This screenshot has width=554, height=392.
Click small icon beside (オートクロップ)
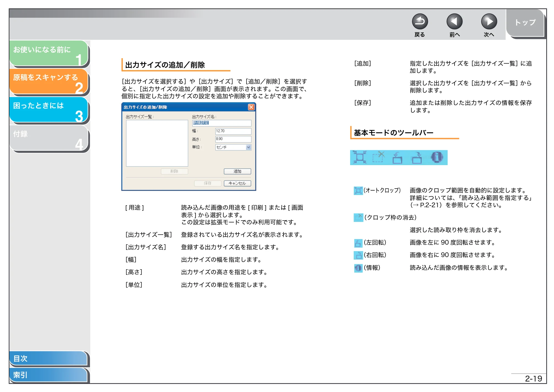pyautogui.click(x=358, y=190)
